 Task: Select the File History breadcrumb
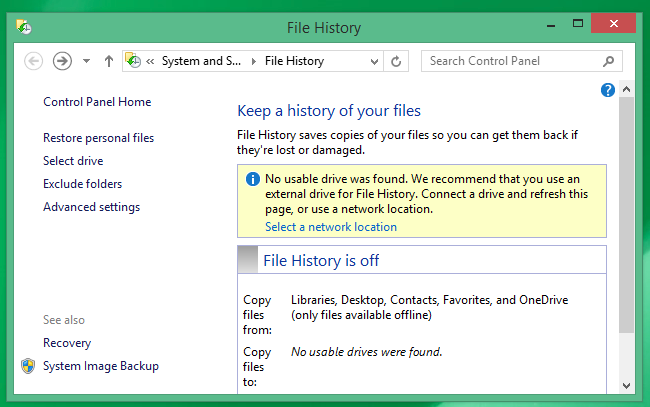294,61
